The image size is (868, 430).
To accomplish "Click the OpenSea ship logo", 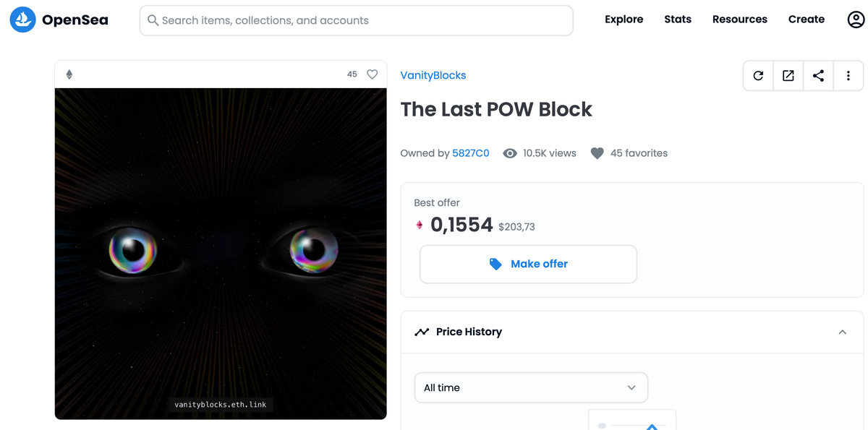I will coord(22,20).
